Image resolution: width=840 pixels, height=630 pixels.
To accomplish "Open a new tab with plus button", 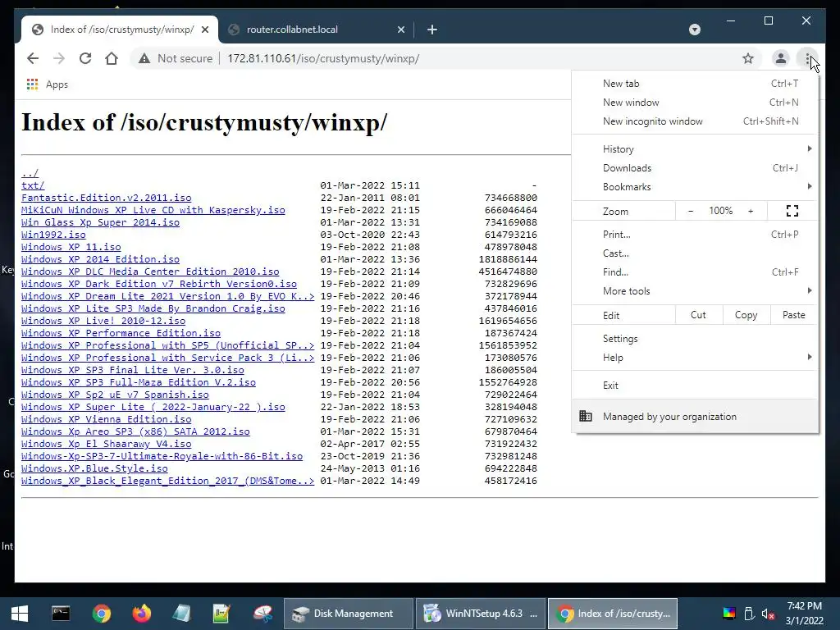I will (x=432, y=30).
